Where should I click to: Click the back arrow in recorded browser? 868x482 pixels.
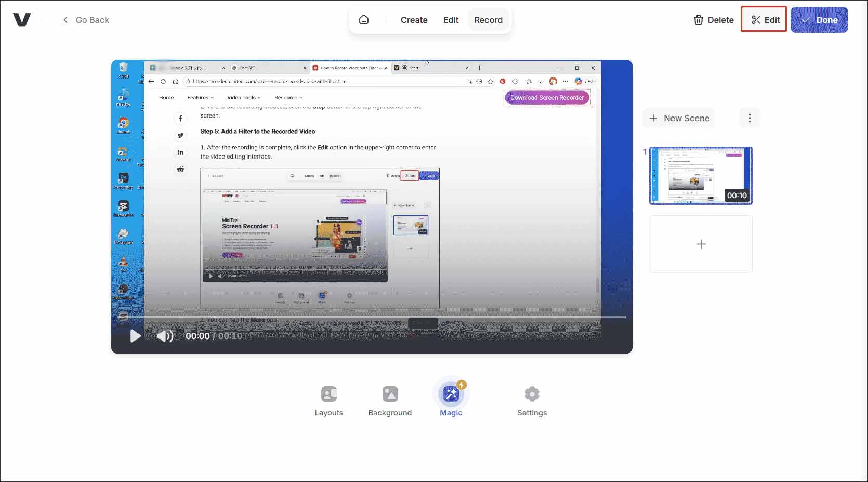[151, 81]
